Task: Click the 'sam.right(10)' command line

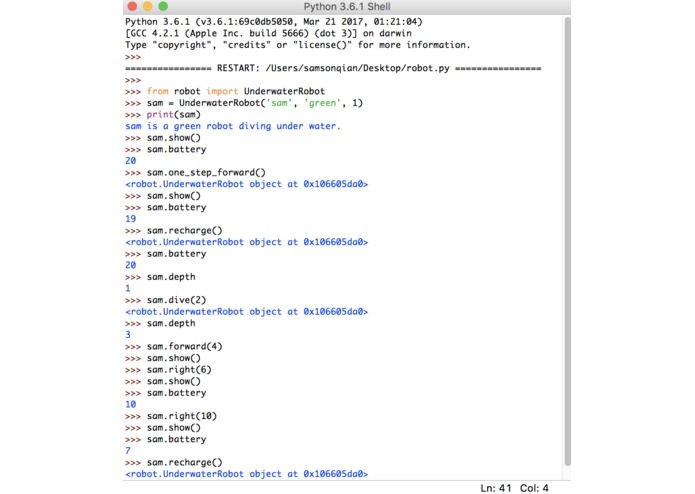Action: [x=182, y=416]
